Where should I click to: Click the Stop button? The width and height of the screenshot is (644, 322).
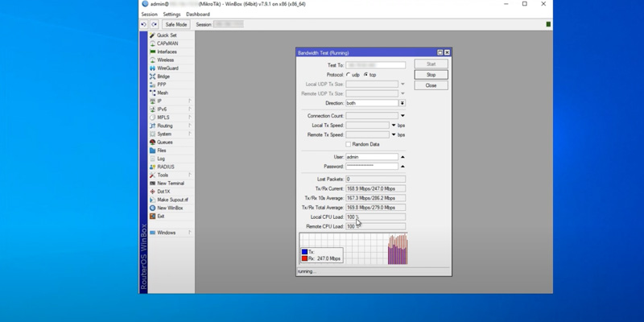pyautogui.click(x=431, y=75)
